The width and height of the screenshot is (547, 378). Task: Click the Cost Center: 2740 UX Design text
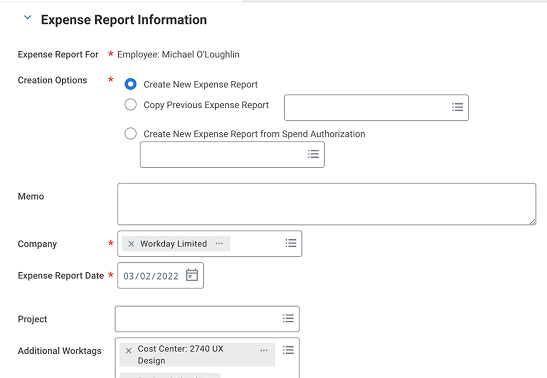click(x=180, y=355)
